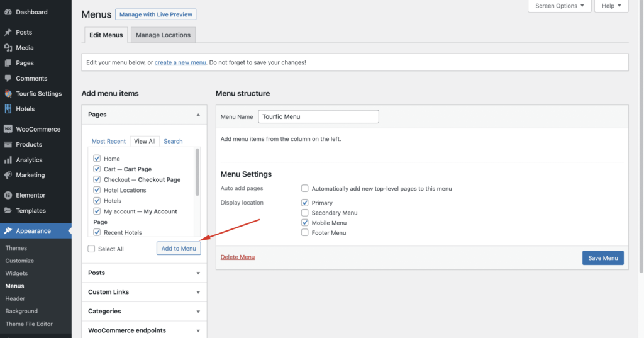Select the View All pages tab

pos(145,141)
